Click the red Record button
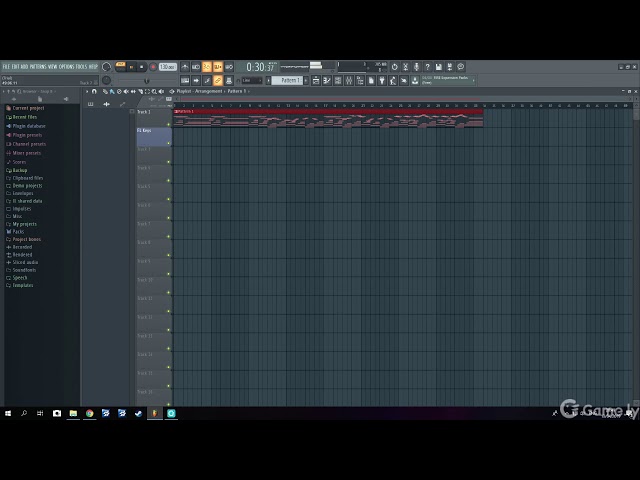Screen dimensions: 640x480 coord(153,67)
